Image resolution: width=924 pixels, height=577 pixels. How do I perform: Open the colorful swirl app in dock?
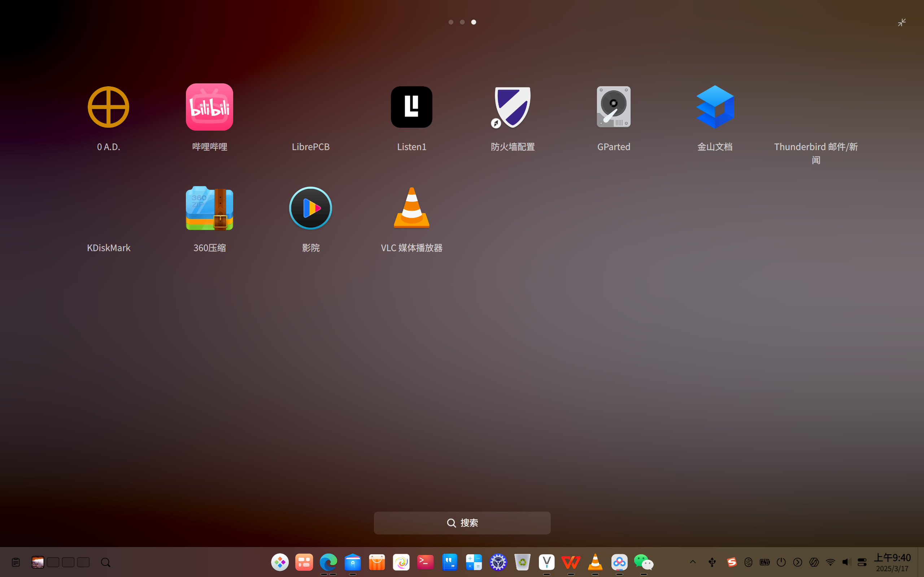pyautogui.click(x=401, y=562)
